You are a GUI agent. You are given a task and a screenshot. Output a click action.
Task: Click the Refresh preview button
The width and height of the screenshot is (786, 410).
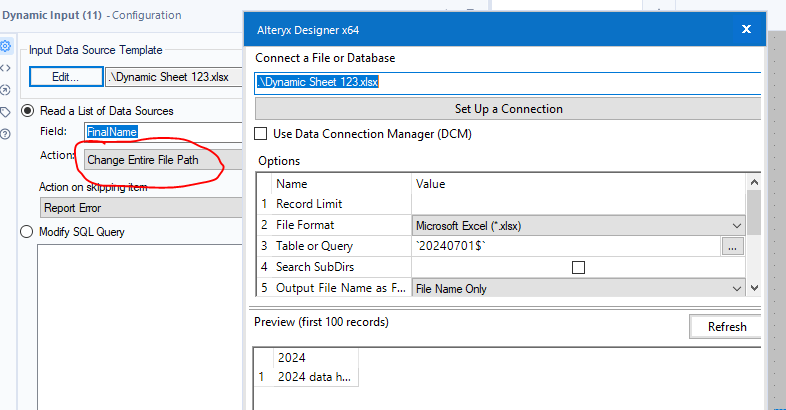click(726, 327)
